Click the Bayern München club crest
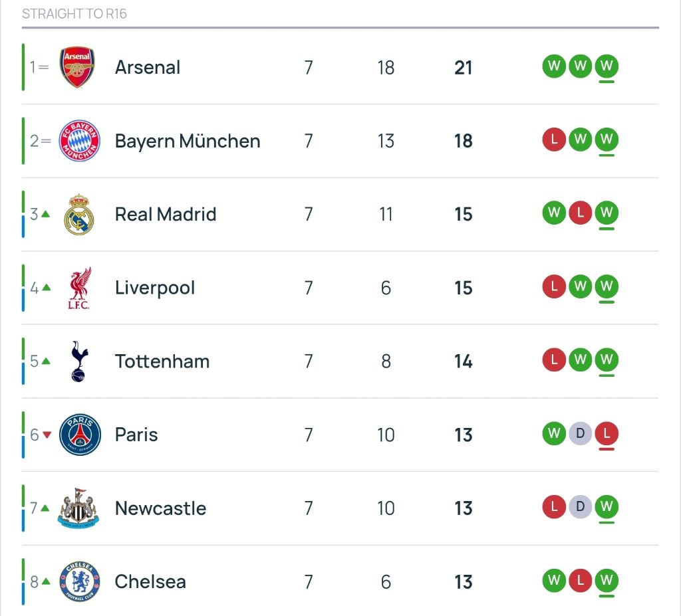The height and width of the screenshot is (616, 681). [x=79, y=141]
